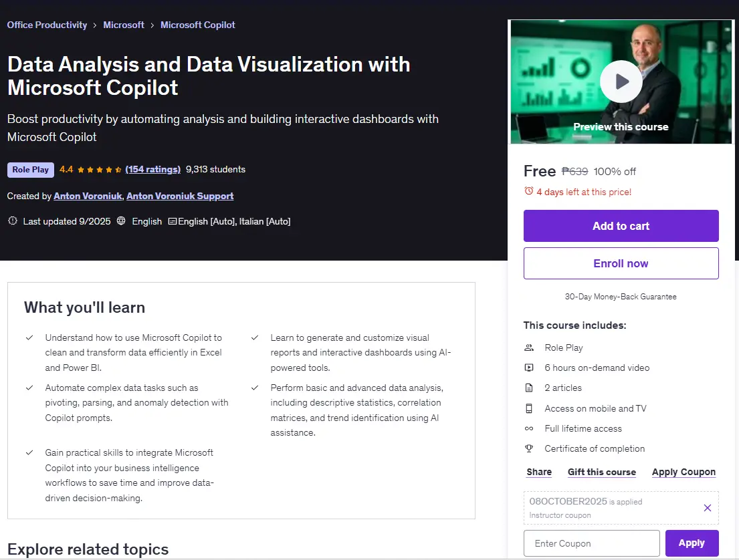Viewport: 739px width, 560px height.
Task: Click the lifetime access infinity icon
Action: coord(529,428)
